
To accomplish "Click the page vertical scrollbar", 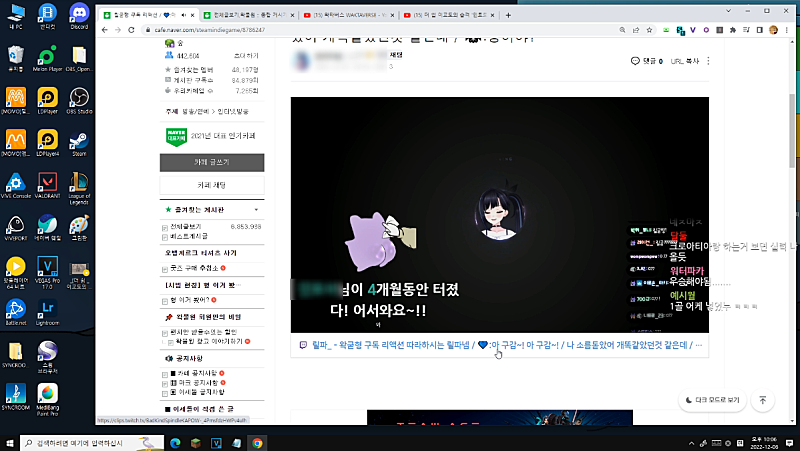I will pyautogui.click(x=792, y=131).
